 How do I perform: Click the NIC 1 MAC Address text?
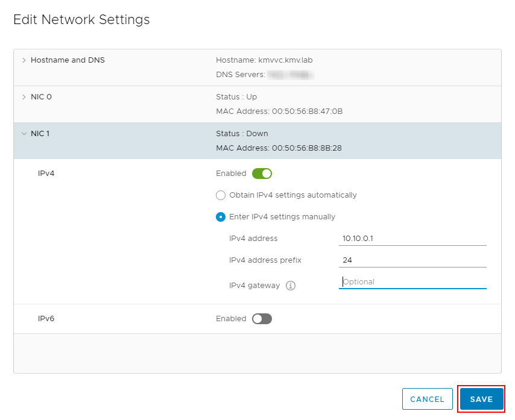point(279,148)
